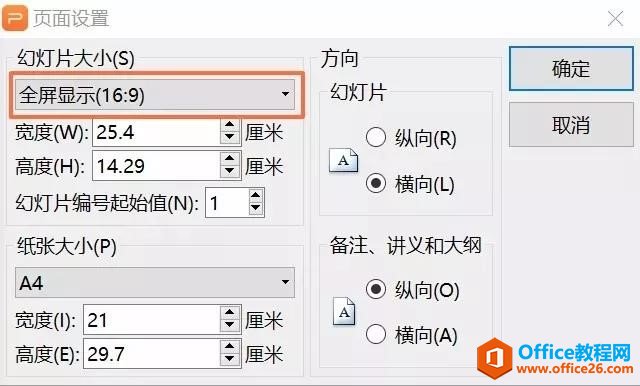This screenshot has width=640, height=386.
Task: Expand the A4 paper size dropdown
Action: point(155,282)
